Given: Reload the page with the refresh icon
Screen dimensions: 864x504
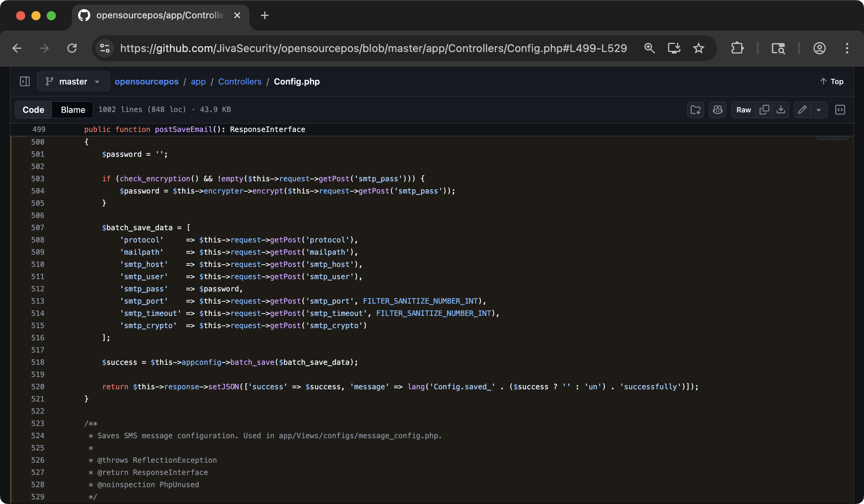Looking at the screenshot, I should click(72, 48).
